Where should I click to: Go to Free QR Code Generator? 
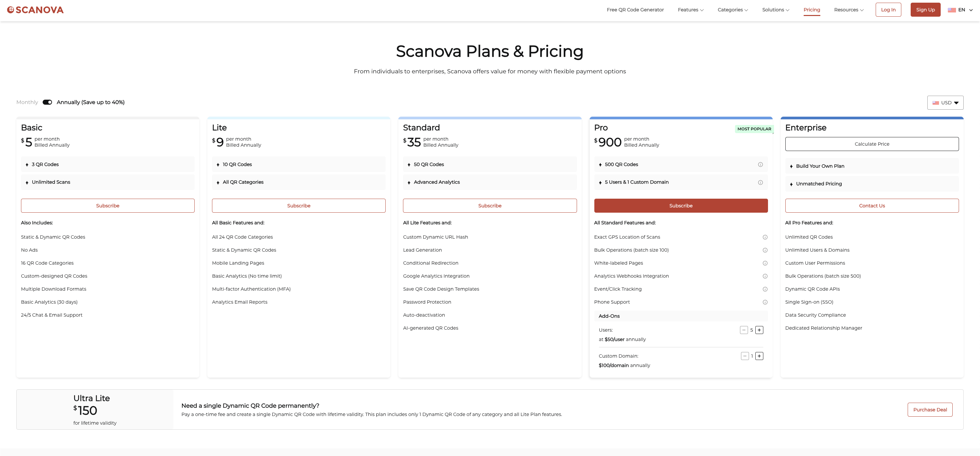coord(635,10)
